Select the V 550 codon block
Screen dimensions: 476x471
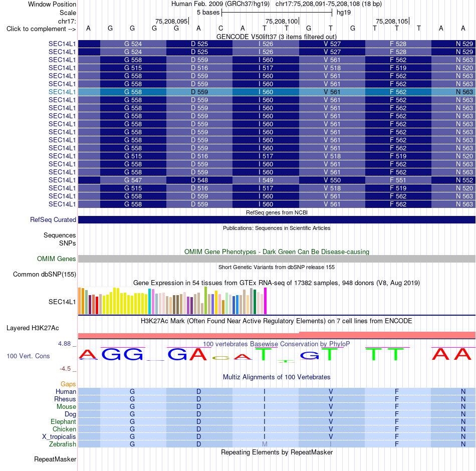(332, 180)
